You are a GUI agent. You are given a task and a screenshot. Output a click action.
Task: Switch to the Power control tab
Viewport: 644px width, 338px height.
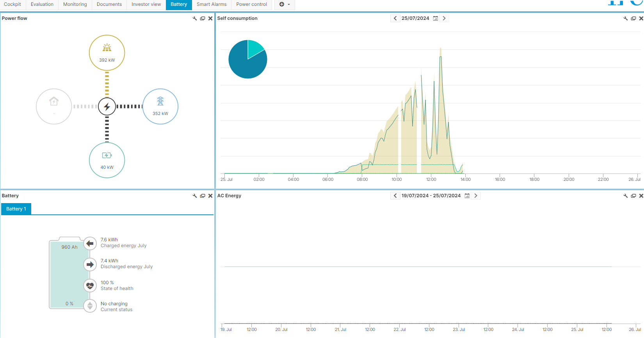[251, 4]
